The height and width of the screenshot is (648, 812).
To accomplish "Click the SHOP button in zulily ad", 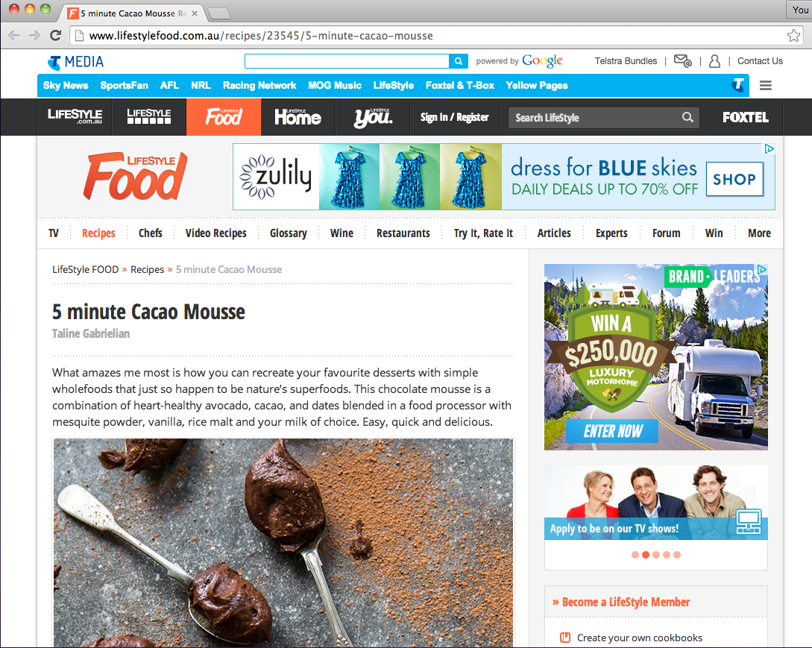I will (x=734, y=179).
